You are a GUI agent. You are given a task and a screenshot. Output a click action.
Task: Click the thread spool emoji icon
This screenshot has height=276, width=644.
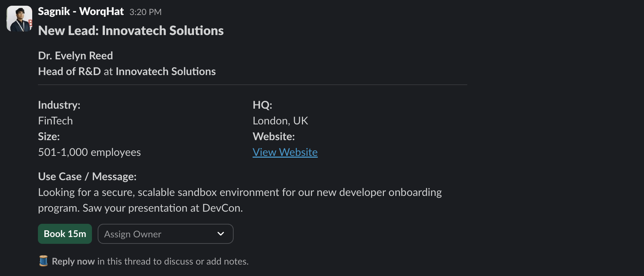(x=43, y=261)
